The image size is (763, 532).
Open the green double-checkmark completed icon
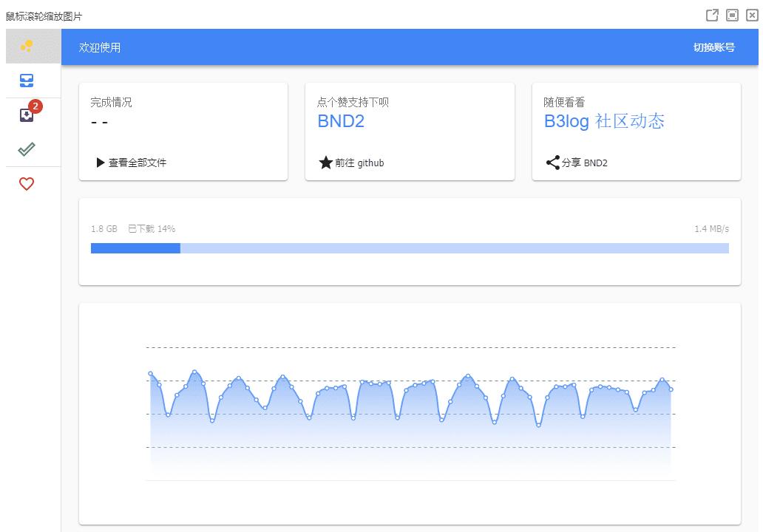pos(27,149)
